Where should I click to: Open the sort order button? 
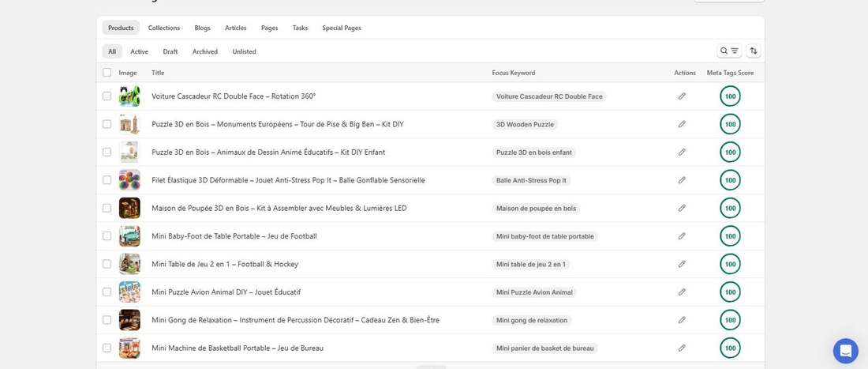[x=754, y=51]
